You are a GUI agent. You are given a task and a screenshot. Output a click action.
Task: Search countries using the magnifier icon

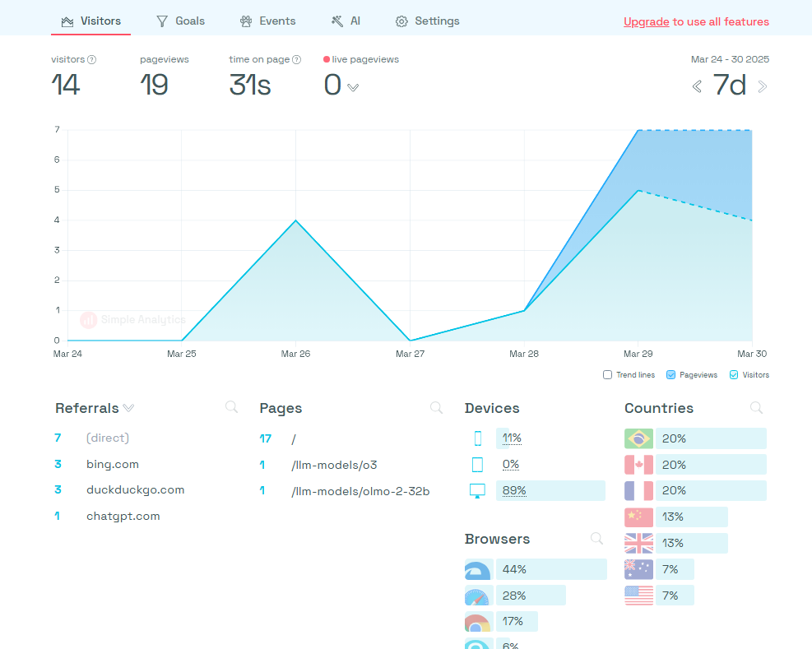pyautogui.click(x=757, y=408)
